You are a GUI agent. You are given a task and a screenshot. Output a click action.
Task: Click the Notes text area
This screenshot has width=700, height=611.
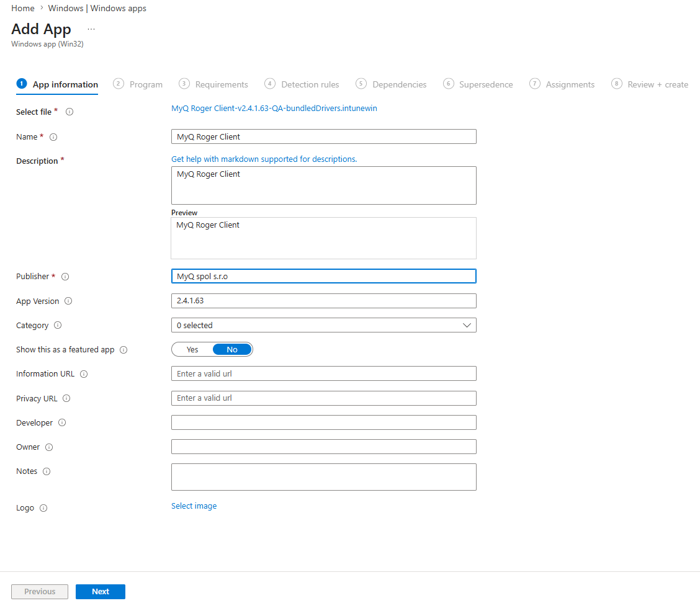pos(324,477)
